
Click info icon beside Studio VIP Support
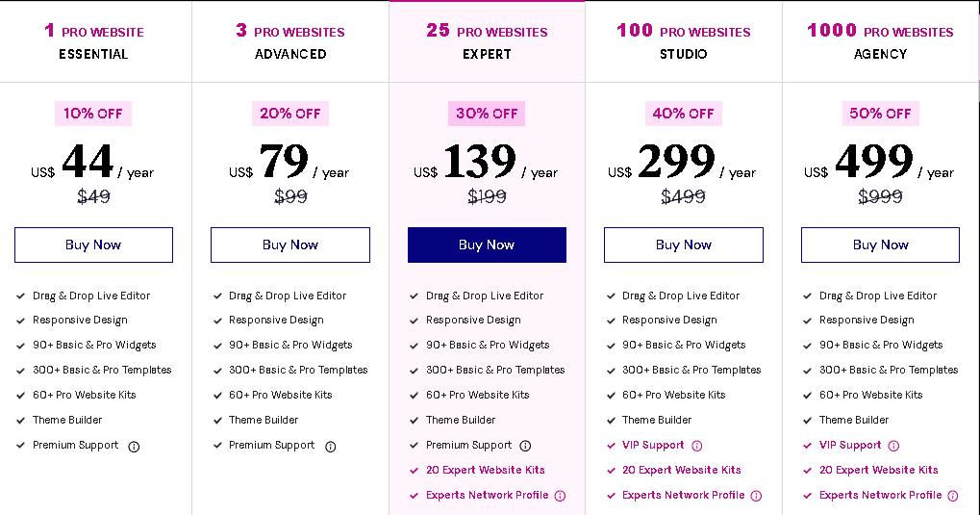(697, 446)
